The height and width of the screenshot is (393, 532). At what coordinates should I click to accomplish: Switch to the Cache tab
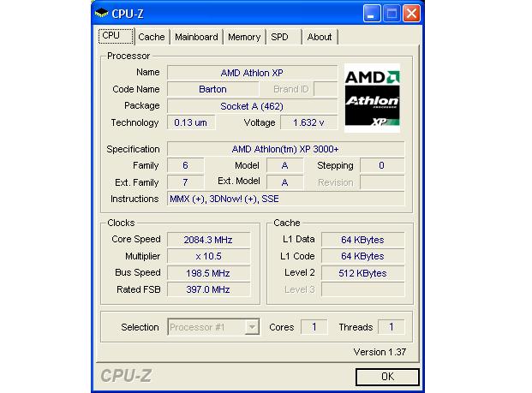(x=152, y=37)
